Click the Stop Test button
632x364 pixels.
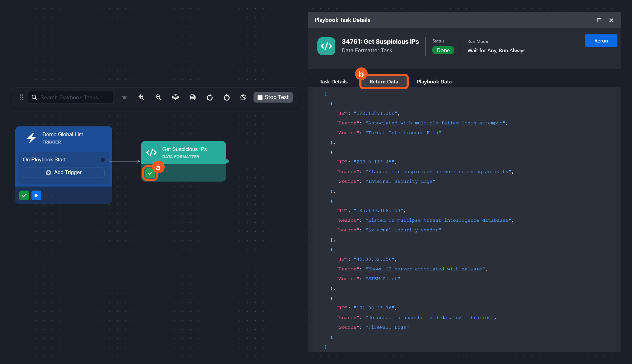273,97
